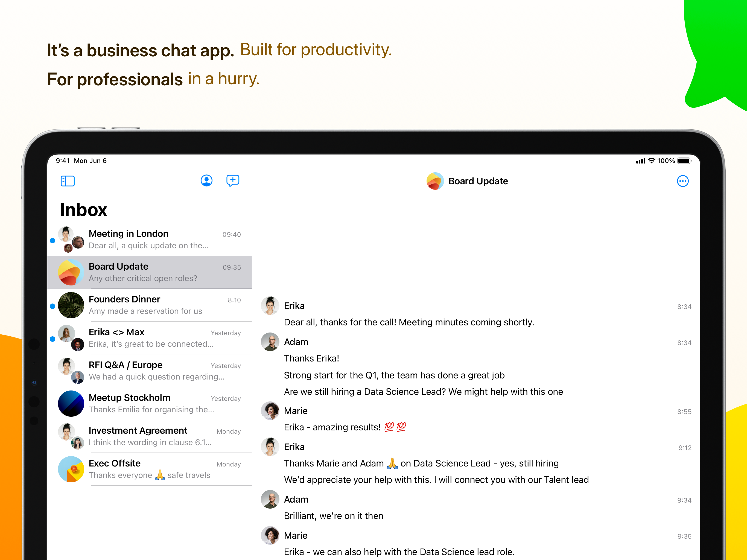The height and width of the screenshot is (560, 747).
Task: Tap the 9:41 status bar clock
Action: coord(62,161)
